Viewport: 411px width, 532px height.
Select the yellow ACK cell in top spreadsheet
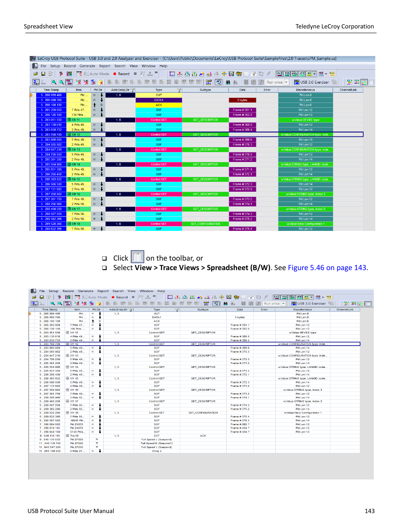159,105
